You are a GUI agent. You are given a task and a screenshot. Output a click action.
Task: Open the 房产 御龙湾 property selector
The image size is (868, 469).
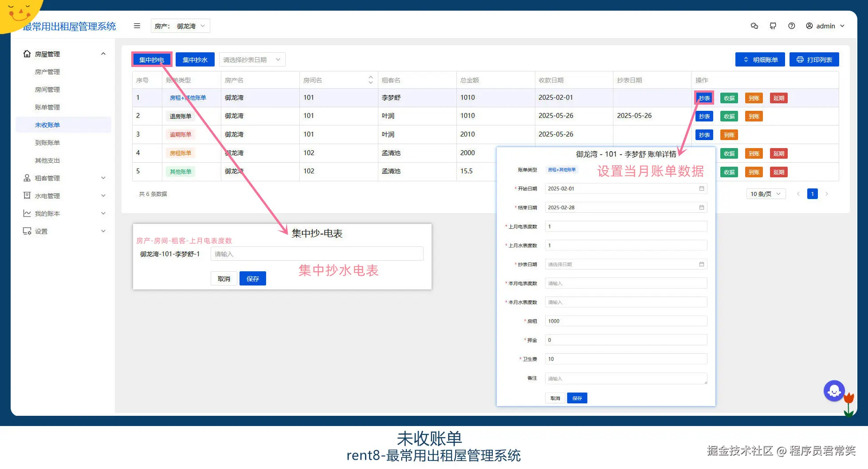point(180,26)
